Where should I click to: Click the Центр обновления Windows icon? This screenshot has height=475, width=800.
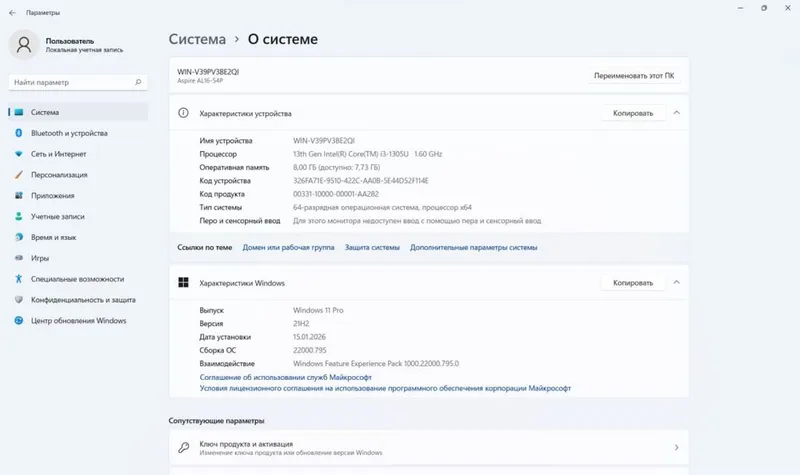(x=19, y=320)
